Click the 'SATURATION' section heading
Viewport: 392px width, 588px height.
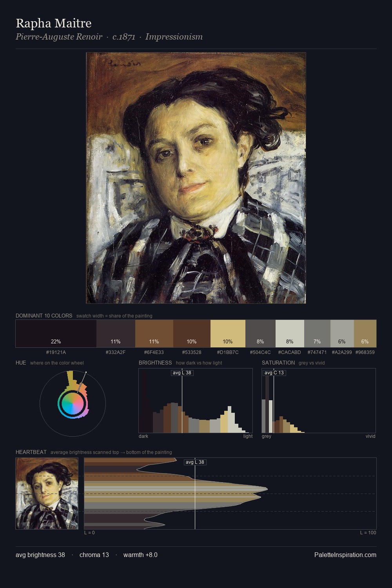(278, 363)
